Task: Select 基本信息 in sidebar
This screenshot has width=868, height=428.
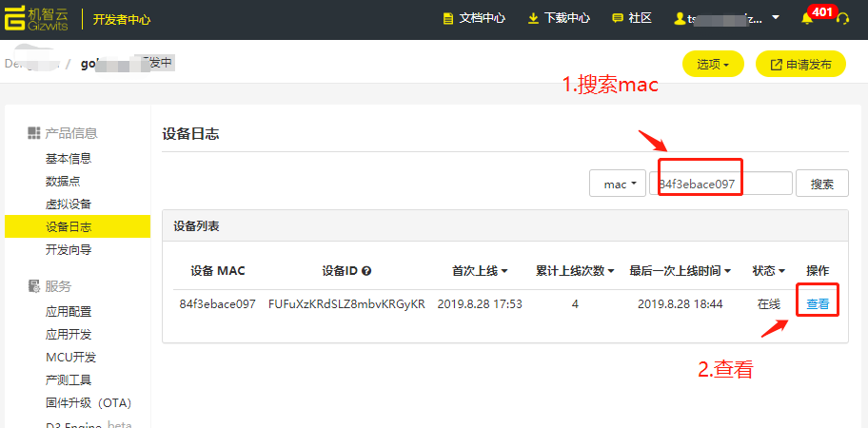Action: click(69, 159)
